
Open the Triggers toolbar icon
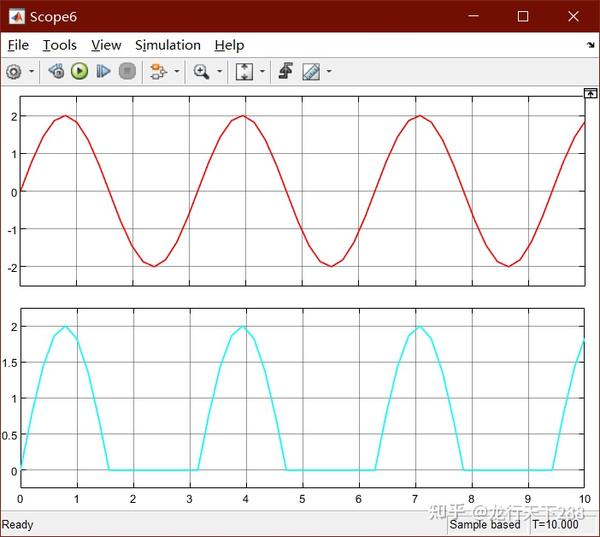[286, 71]
